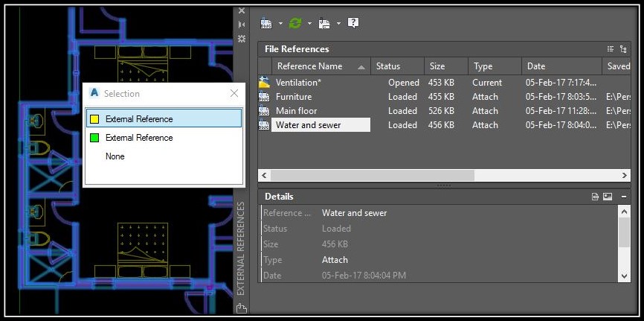The image size is (644, 321).
Task: Click the Furniture DWG file icon
Action: tap(264, 97)
